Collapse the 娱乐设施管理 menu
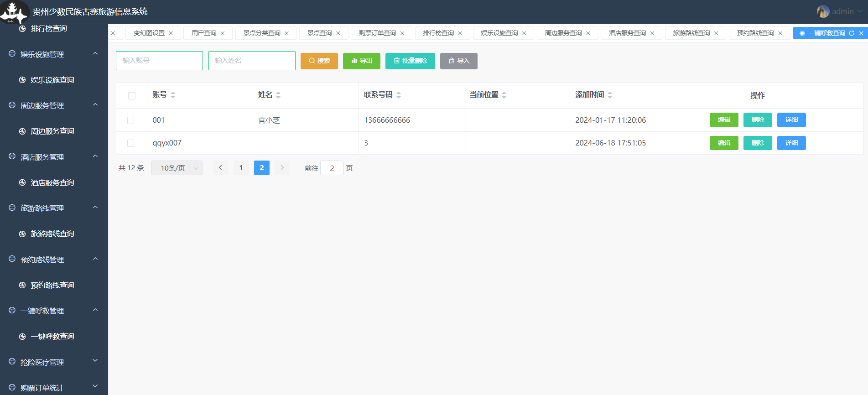The image size is (868, 395). coord(95,54)
